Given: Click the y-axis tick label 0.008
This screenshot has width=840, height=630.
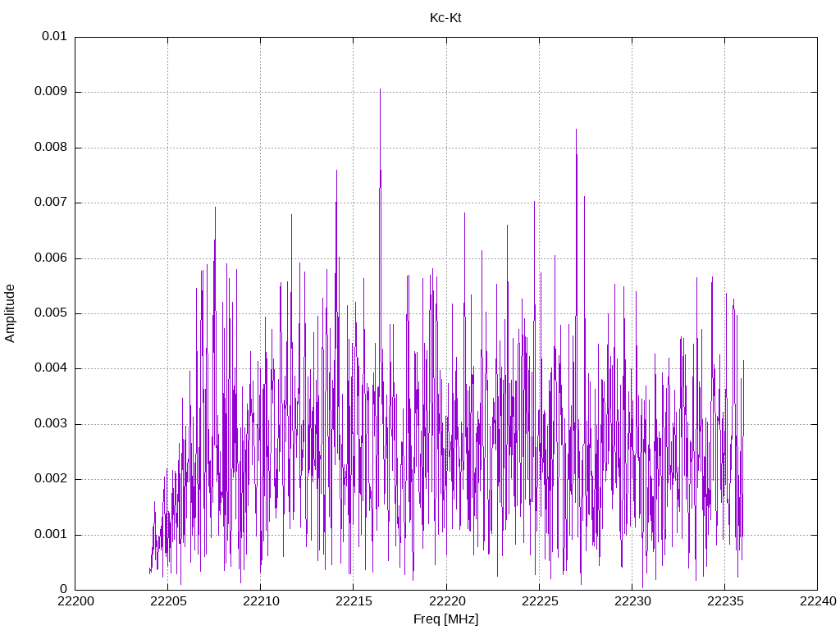Looking at the screenshot, I should coord(51,148).
